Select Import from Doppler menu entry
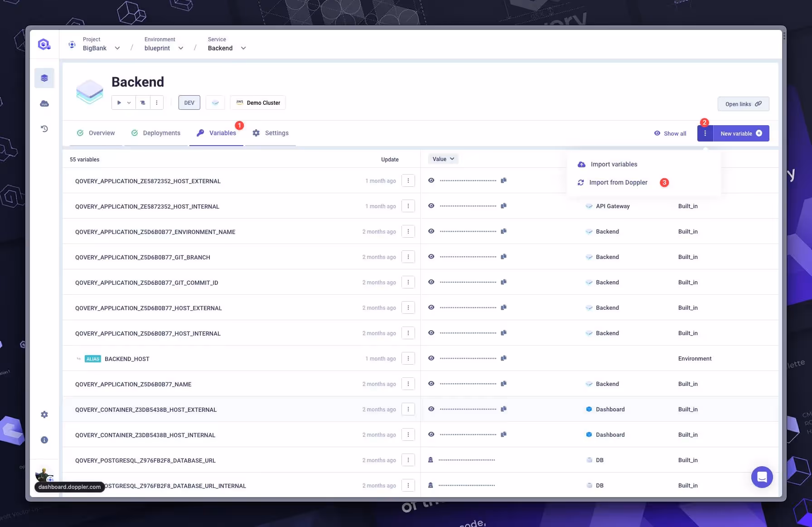The image size is (812, 527). click(613, 182)
